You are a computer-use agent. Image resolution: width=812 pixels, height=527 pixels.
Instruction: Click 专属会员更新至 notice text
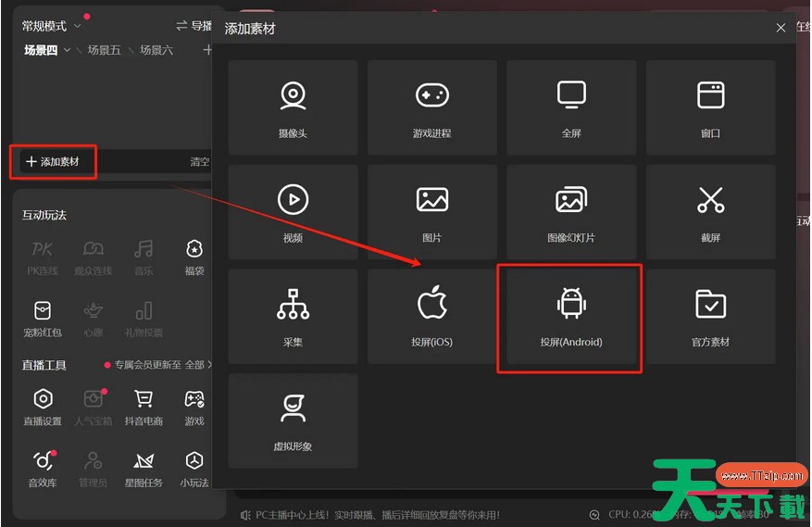tap(147, 365)
